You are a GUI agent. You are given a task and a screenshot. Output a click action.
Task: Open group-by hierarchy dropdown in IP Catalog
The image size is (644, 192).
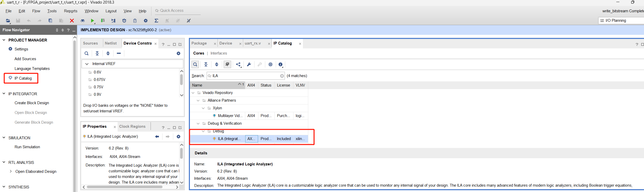[238, 65]
